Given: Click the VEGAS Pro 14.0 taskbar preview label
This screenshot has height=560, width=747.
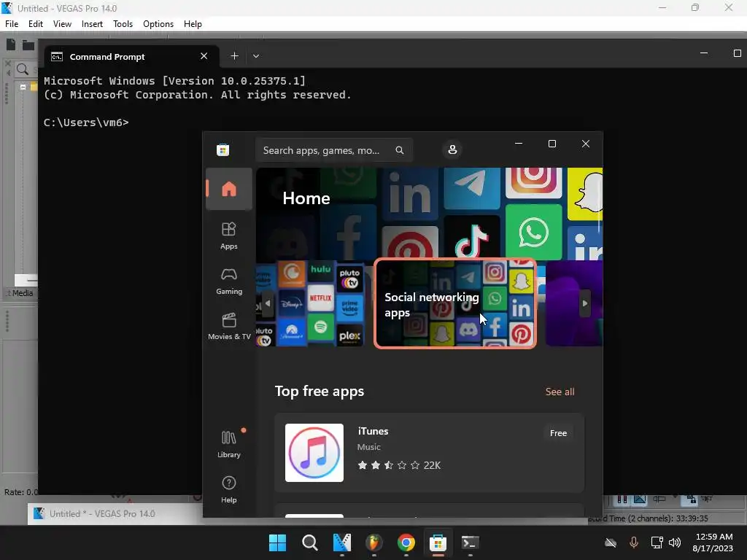Looking at the screenshot, I should pyautogui.click(x=102, y=514).
